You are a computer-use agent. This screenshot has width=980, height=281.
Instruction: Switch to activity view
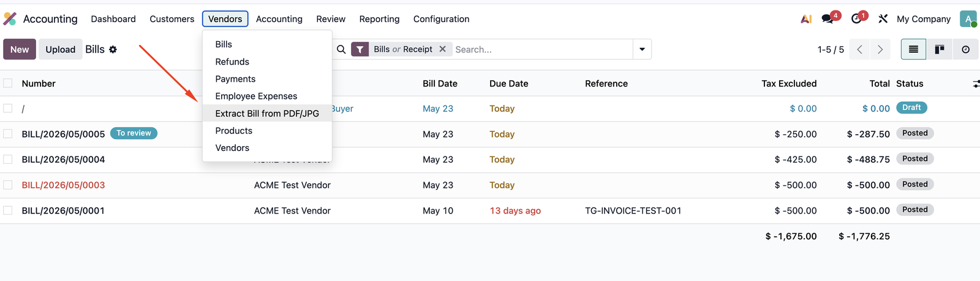[x=965, y=50]
